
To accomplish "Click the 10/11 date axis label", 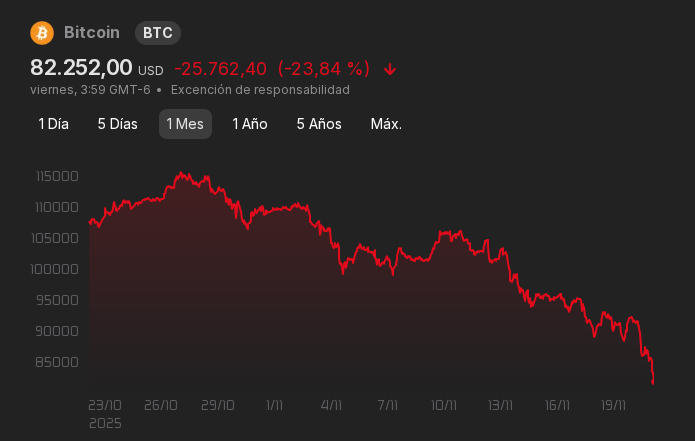I will coord(444,406).
